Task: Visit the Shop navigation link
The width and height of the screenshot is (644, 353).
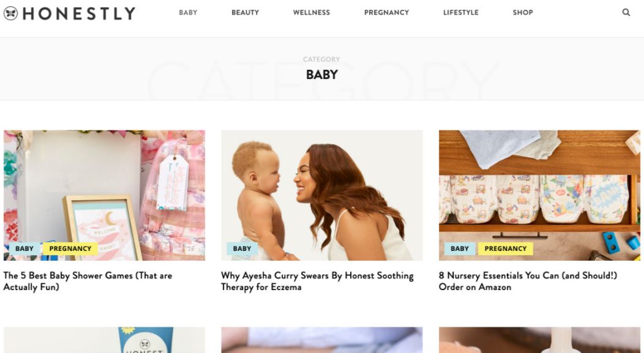Action: (x=523, y=12)
